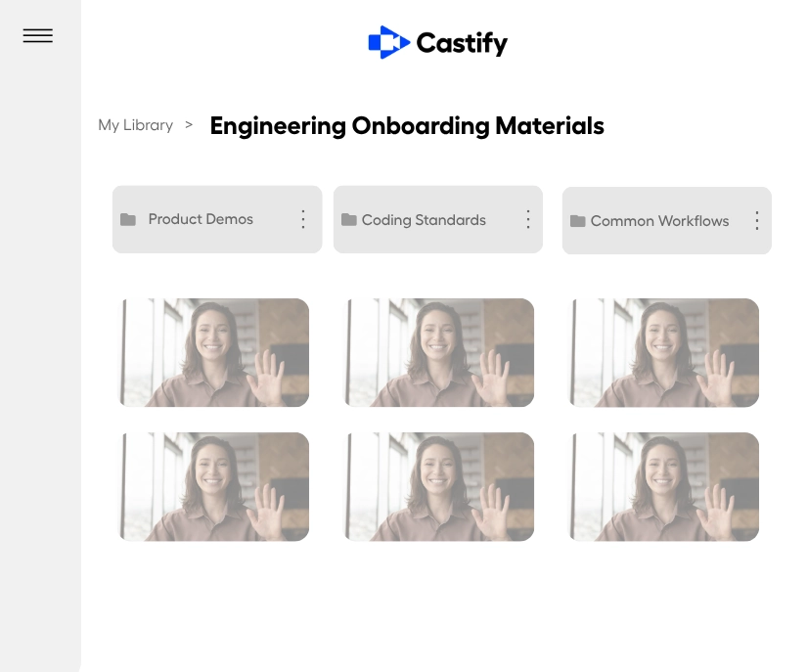This screenshot has height=672, width=807.
Task: Open options menu for Common Workflows folder
Action: click(x=756, y=221)
